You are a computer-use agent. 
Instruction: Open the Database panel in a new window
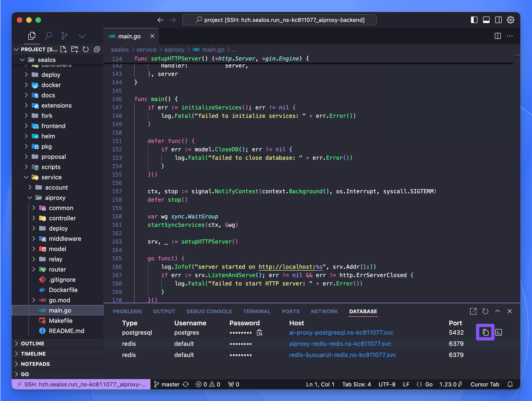click(473, 311)
